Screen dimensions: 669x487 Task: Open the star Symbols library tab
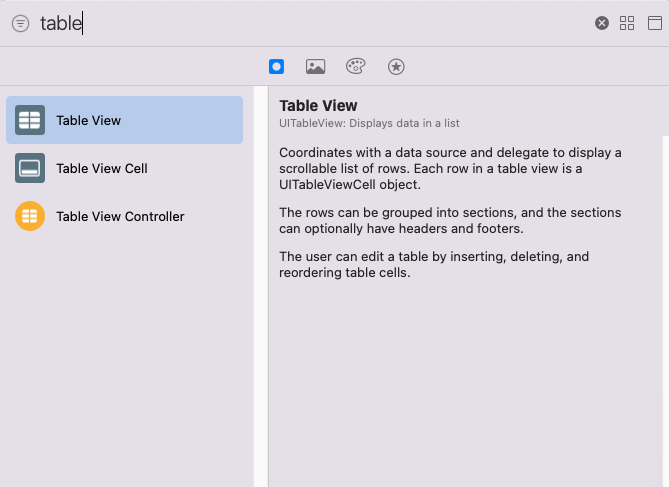coord(396,67)
